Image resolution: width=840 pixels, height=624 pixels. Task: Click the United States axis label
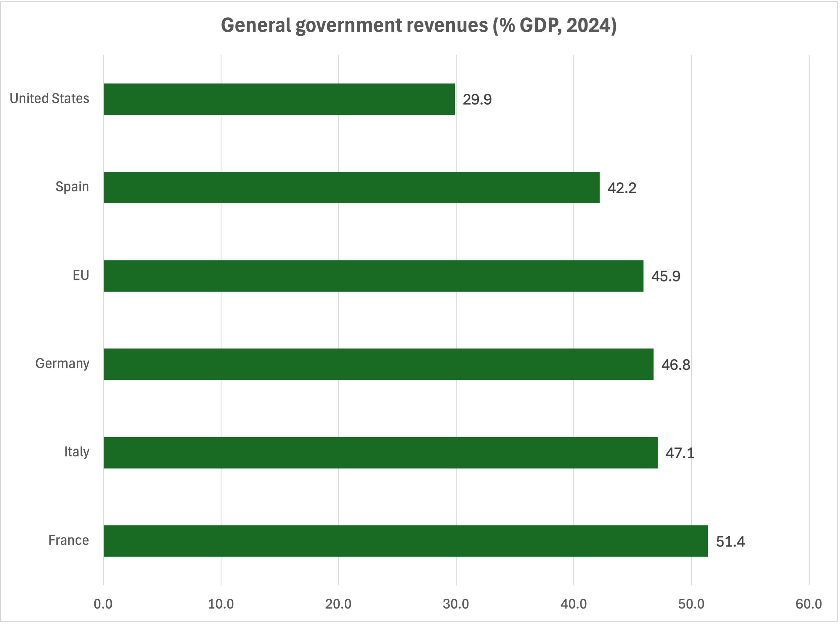(x=49, y=99)
